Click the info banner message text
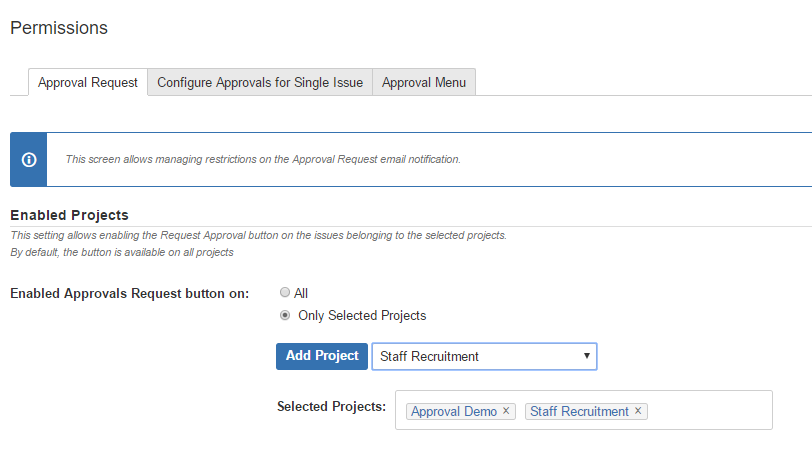This screenshot has height=451, width=812. [x=262, y=159]
